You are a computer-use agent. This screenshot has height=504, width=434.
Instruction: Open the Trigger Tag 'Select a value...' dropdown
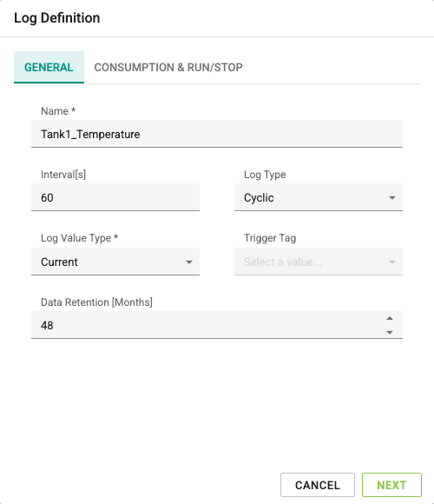[x=318, y=262]
